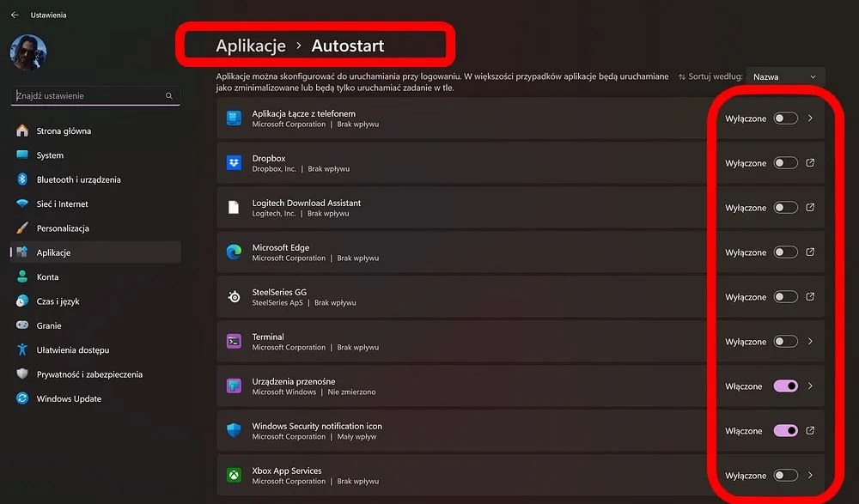Image resolution: width=859 pixels, height=504 pixels.
Task: Enable the Microsoft Edge autostart toggle
Action: click(x=786, y=252)
